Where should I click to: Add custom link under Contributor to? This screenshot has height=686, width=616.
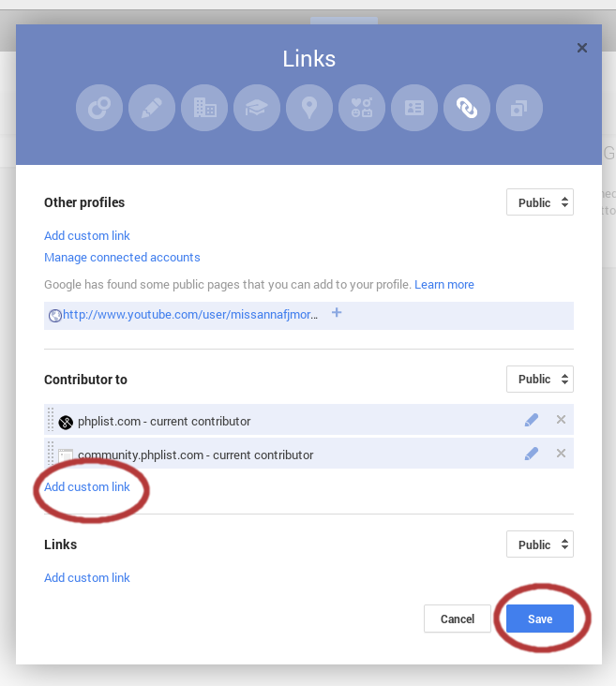(x=87, y=487)
